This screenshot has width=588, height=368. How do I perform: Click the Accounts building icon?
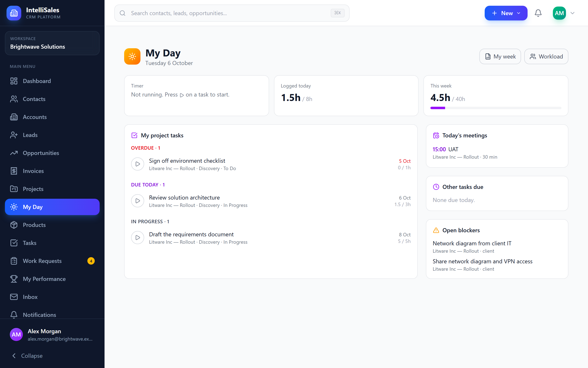pos(14,117)
